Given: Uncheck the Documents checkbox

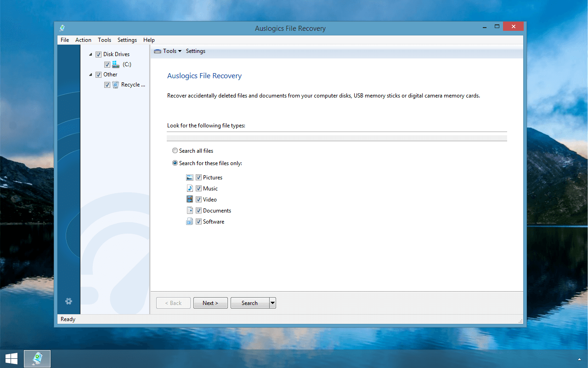Looking at the screenshot, I should [x=198, y=211].
